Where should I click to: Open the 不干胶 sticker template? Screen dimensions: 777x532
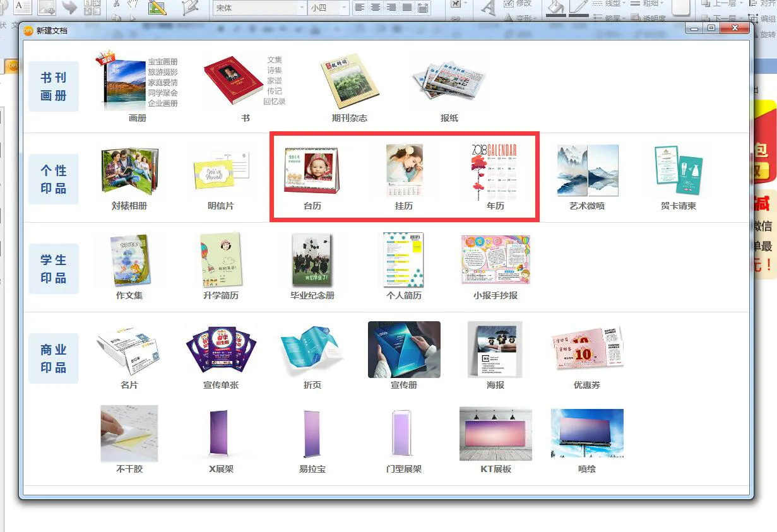click(129, 434)
